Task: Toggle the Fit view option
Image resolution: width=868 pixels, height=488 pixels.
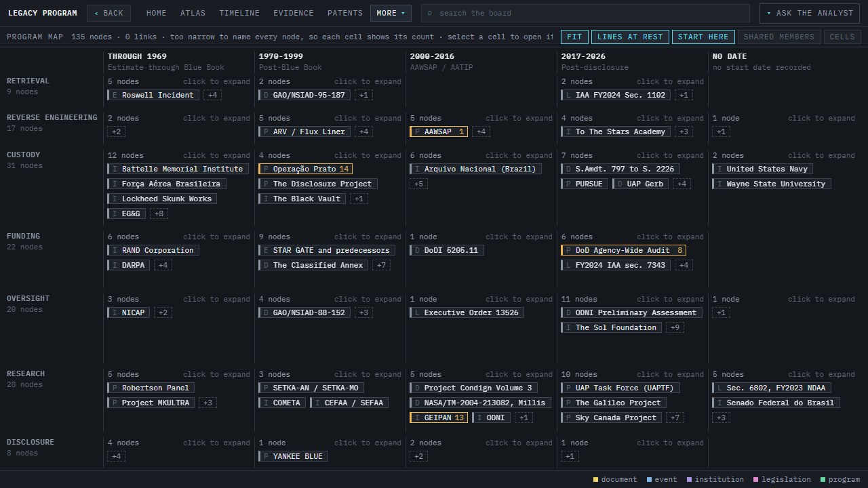Action: click(x=574, y=37)
